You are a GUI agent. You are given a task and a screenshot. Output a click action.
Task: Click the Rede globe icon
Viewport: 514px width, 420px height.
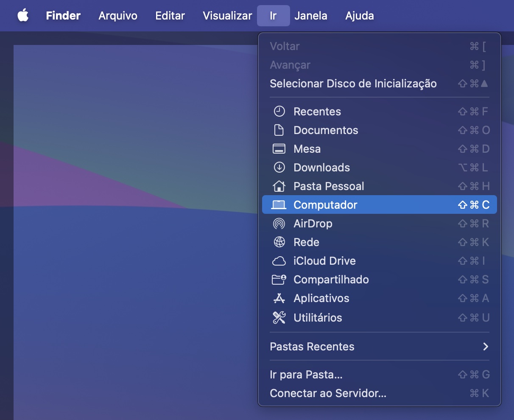coord(279,242)
